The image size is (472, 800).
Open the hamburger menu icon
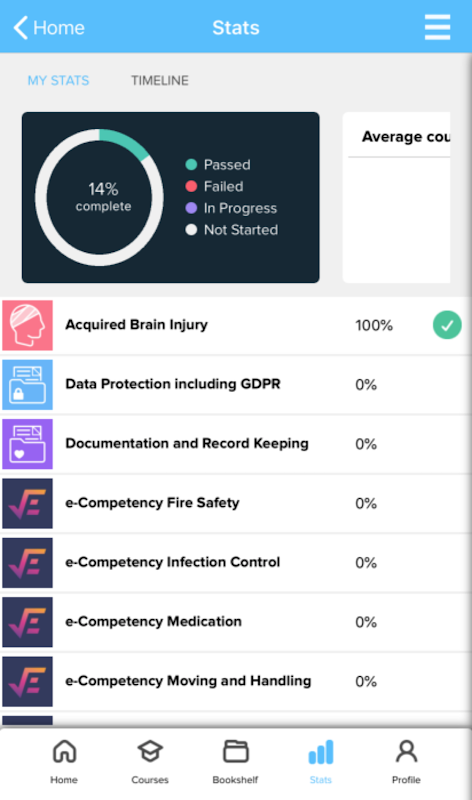pos(437,27)
